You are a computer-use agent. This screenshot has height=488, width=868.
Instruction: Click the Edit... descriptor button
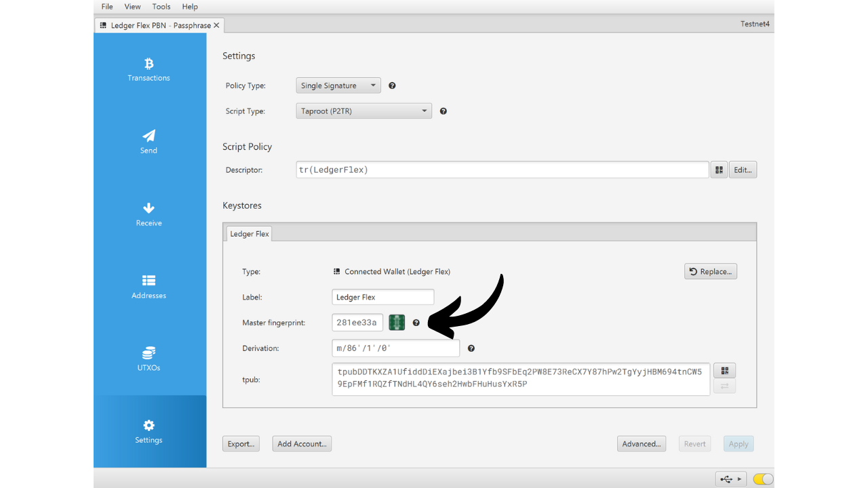(743, 170)
